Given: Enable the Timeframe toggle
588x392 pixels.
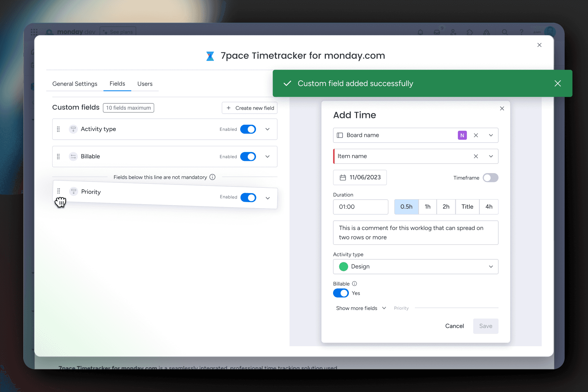Looking at the screenshot, I should (490, 178).
